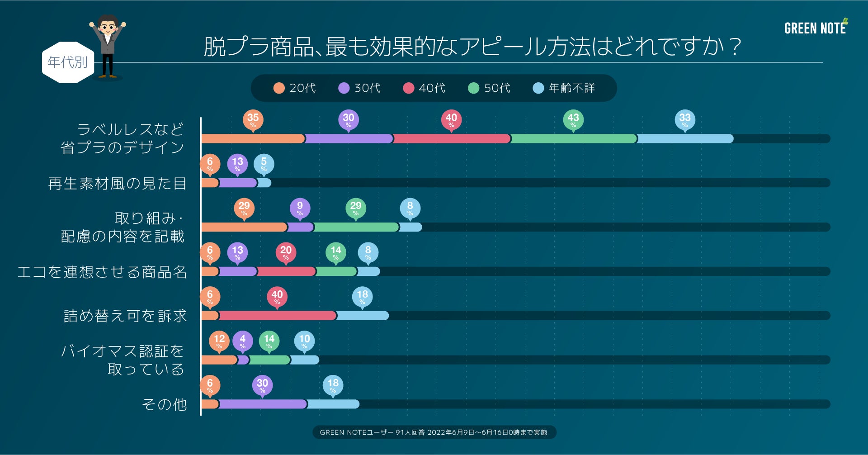Click the orange 20代 legend dot
The height and width of the screenshot is (455, 868).
[x=279, y=88]
